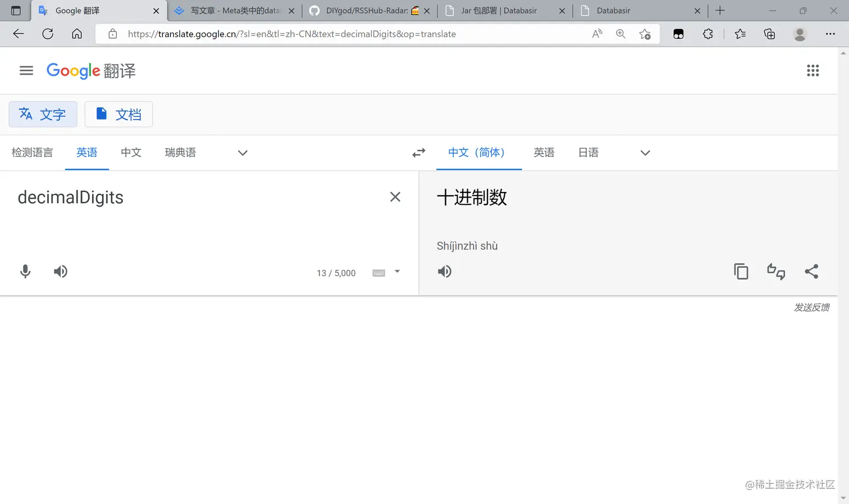Open the user profile menu

point(800,34)
